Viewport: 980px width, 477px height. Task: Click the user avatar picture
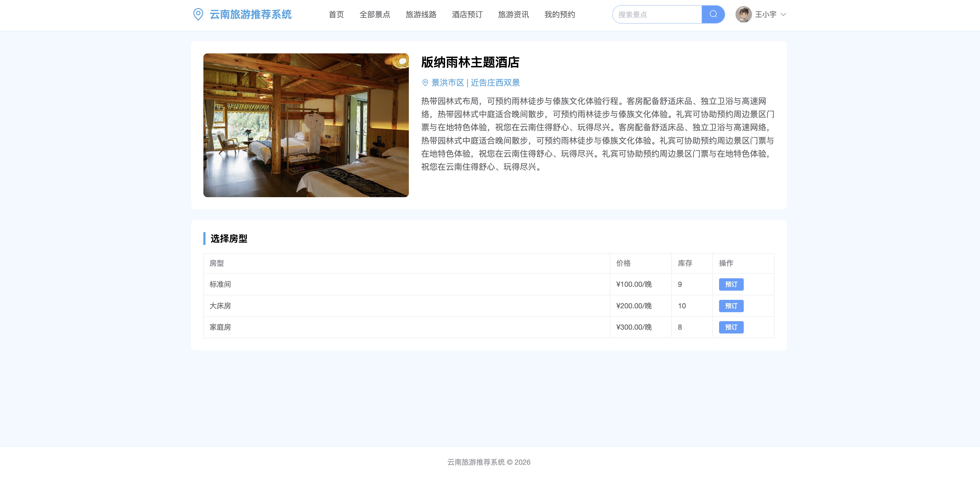743,14
